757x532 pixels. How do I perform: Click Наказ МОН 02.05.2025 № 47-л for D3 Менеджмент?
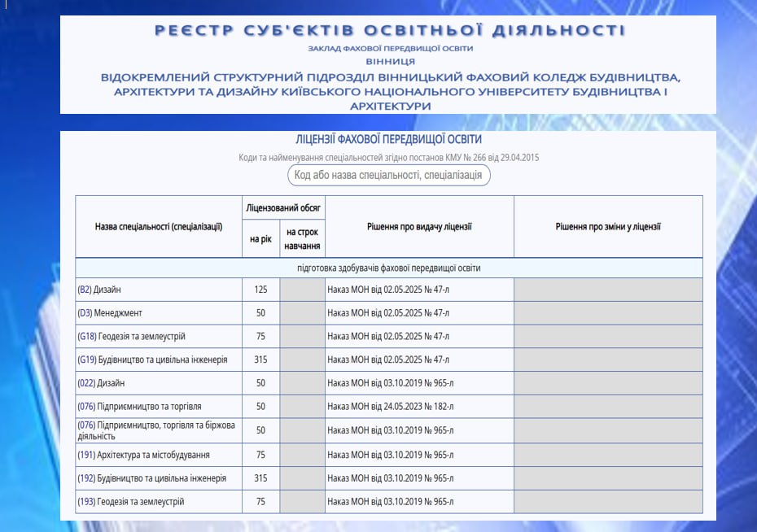coord(388,312)
